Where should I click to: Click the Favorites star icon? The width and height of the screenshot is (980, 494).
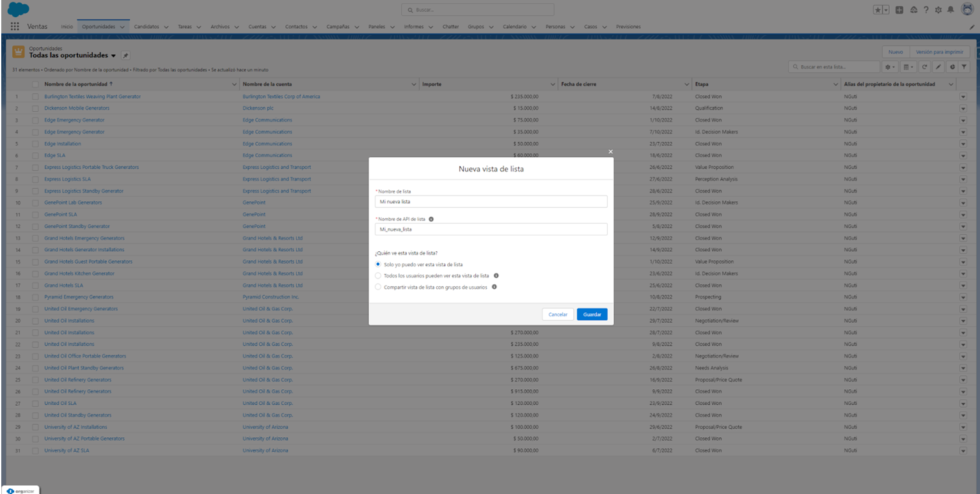pos(879,10)
